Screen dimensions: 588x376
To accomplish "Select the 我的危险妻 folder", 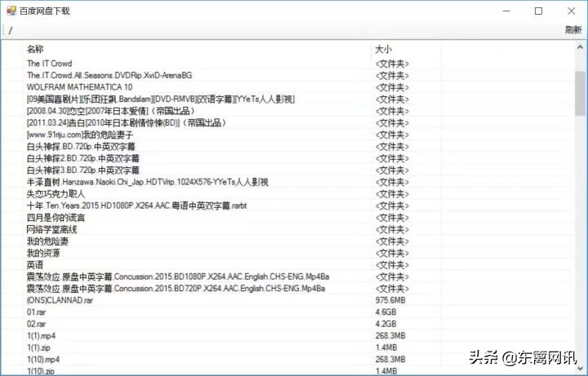I will pyautogui.click(x=47, y=241).
